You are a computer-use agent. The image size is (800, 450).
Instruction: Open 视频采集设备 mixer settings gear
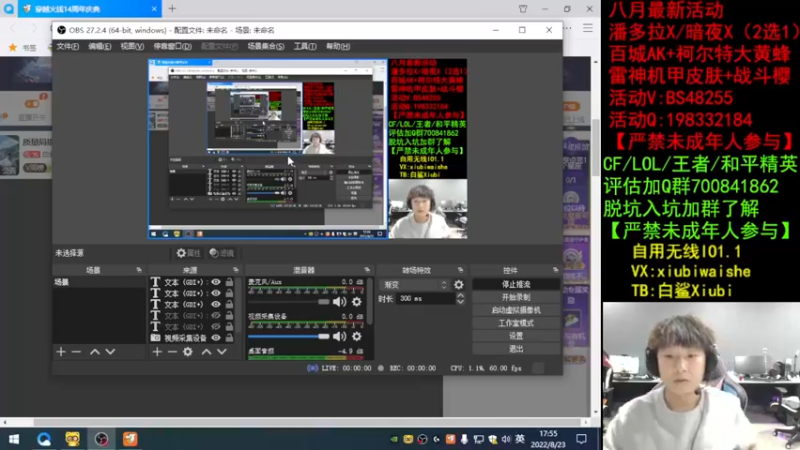pos(357,336)
